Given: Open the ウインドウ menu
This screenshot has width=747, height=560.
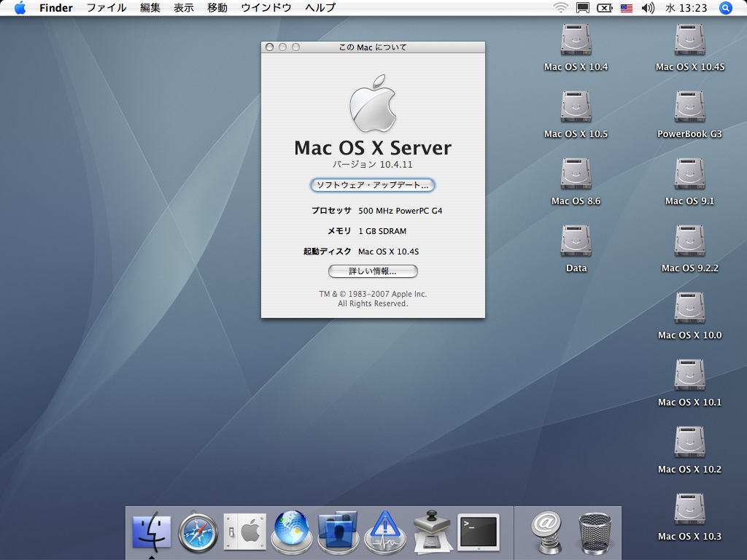Looking at the screenshot, I should [266, 7].
